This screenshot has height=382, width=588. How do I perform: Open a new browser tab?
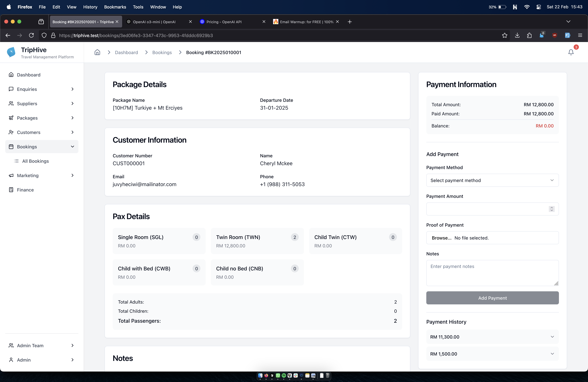[350, 22]
